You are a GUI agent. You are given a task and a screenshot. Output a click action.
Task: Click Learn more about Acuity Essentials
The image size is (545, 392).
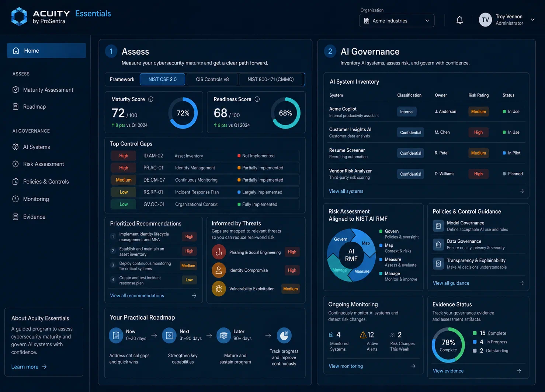29,367
